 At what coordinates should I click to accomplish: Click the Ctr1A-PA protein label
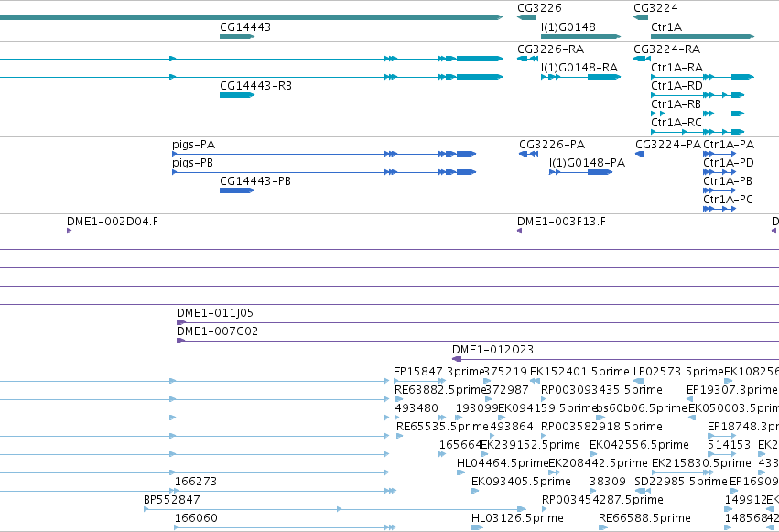(729, 145)
